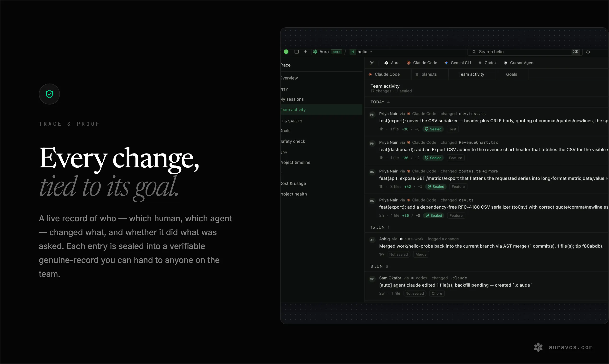Click Not sealed badge on Sam Okafor entry
The height and width of the screenshot is (364, 609).
click(415, 293)
